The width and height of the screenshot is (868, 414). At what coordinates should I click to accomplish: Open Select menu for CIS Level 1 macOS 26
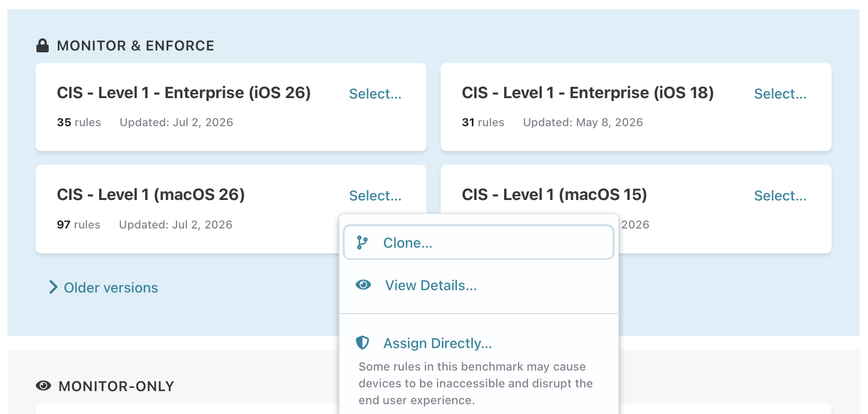tap(375, 196)
